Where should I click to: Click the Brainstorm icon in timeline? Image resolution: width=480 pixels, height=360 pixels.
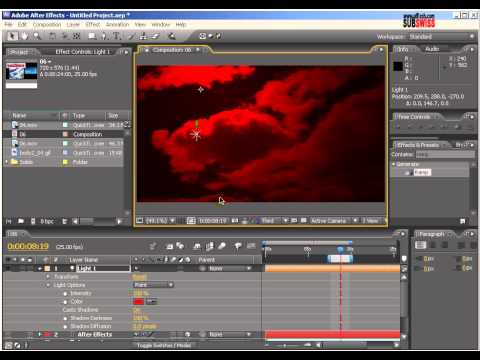pos(237,246)
